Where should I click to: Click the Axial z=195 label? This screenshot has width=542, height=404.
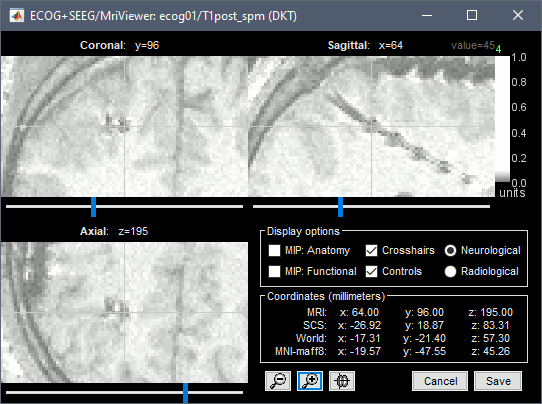pos(114,231)
